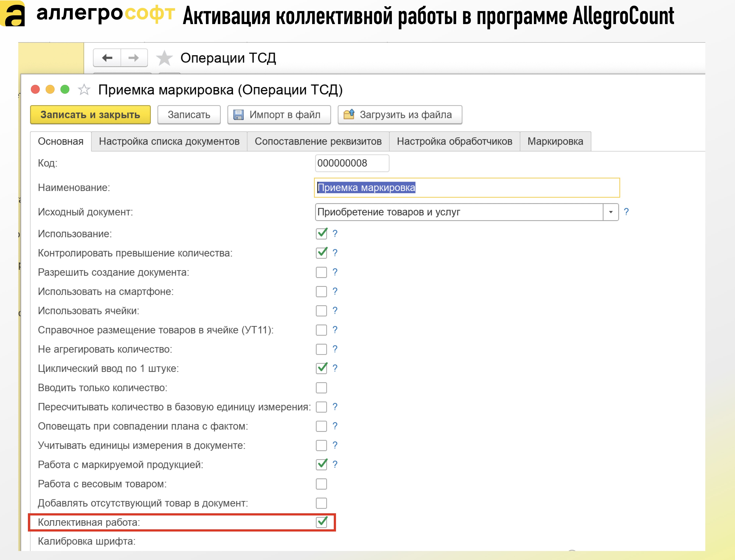Open help for Разрешить создание документа
This screenshot has height=560, width=735.
click(x=335, y=272)
